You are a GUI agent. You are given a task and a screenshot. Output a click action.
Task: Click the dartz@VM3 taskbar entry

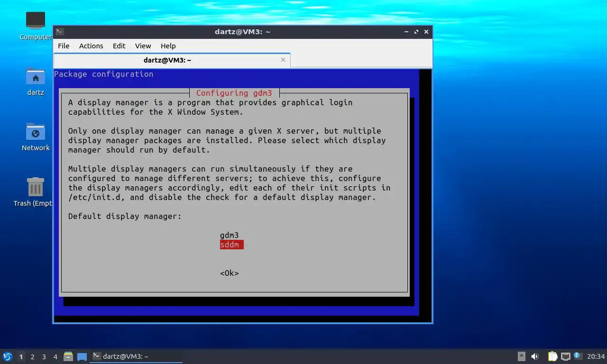137,356
